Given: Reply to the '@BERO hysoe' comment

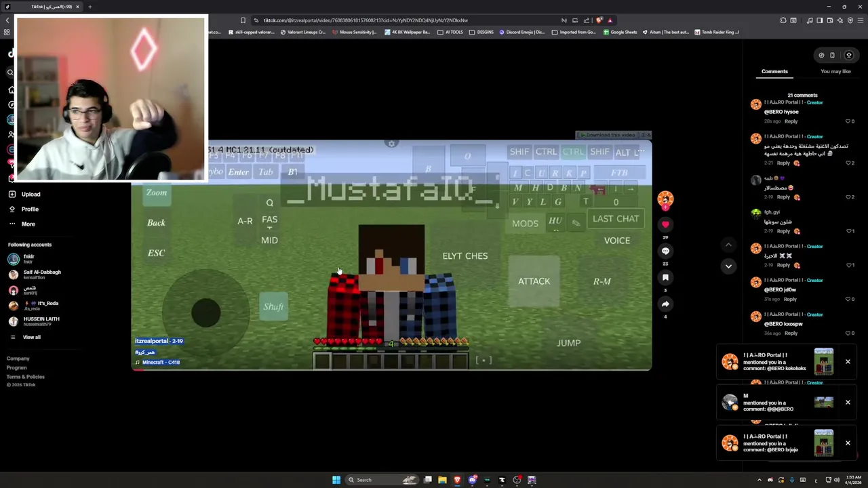Looking at the screenshot, I should coord(791,121).
